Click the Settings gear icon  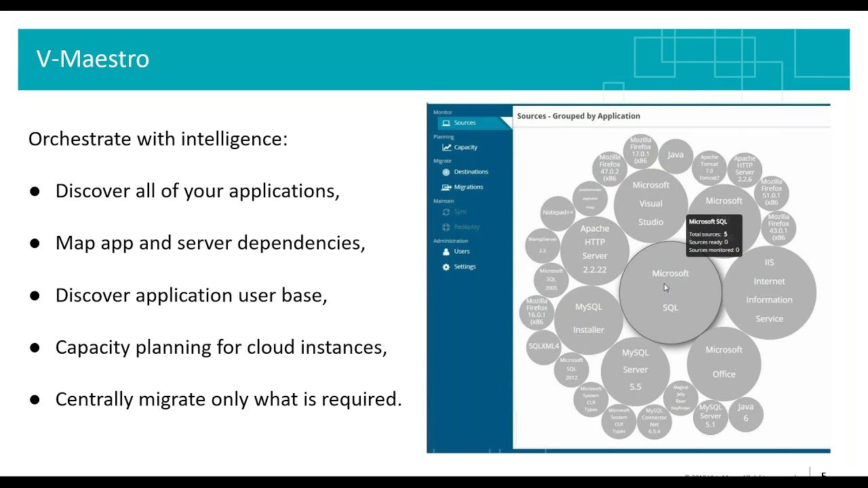tap(446, 267)
